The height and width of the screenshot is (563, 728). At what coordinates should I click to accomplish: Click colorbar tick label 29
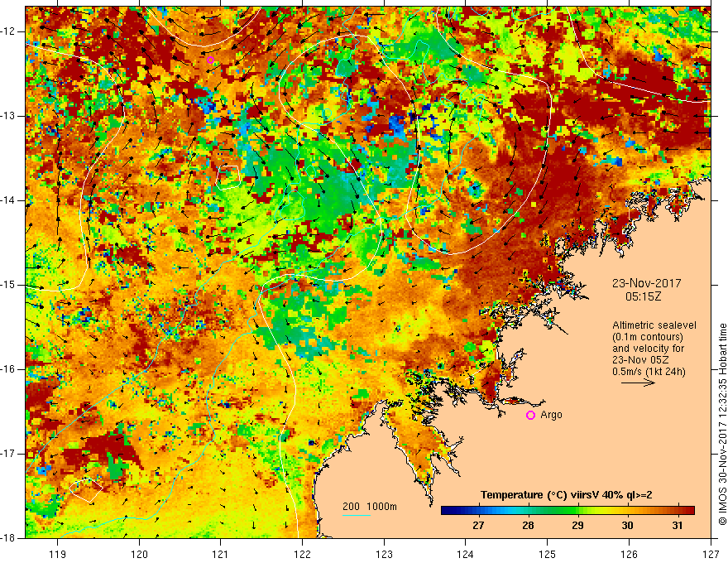pyautogui.click(x=577, y=526)
